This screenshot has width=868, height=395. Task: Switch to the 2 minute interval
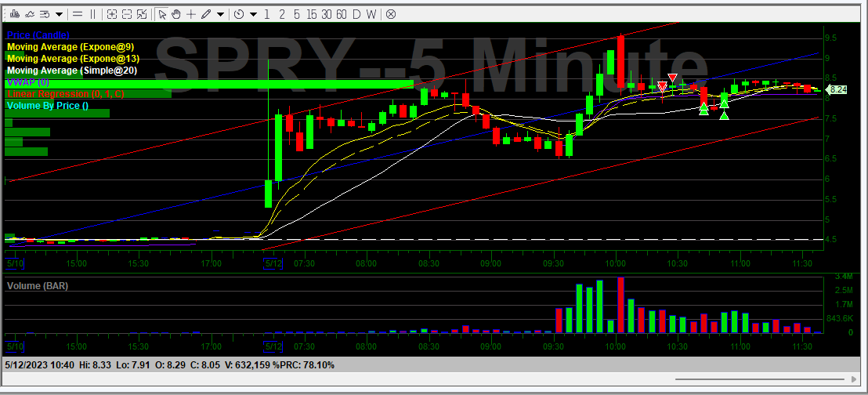click(282, 14)
